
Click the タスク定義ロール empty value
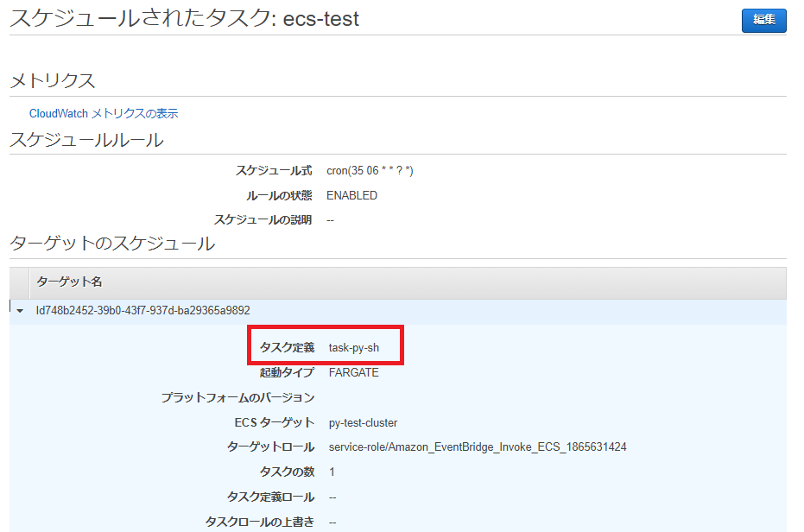(331, 497)
